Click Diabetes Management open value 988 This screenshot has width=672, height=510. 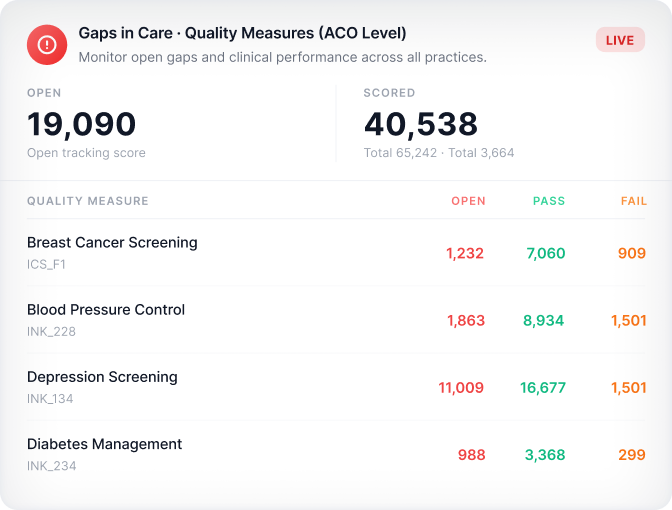coord(471,455)
